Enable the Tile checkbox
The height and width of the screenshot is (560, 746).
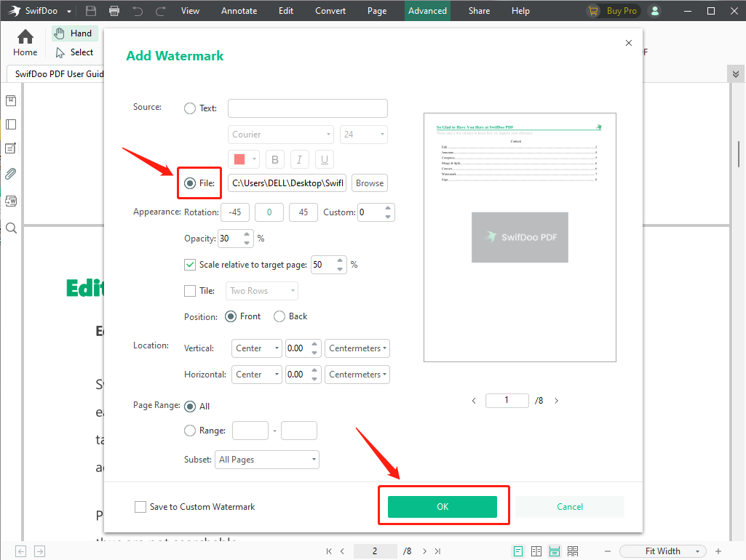tap(190, 291)
